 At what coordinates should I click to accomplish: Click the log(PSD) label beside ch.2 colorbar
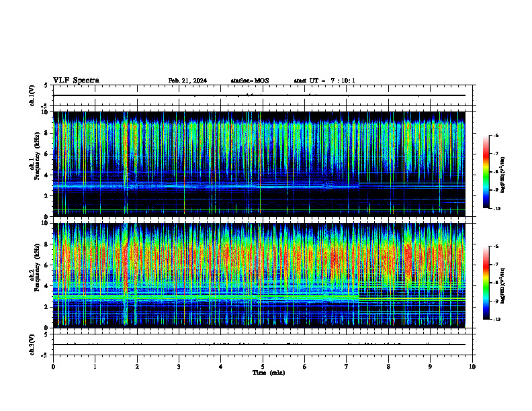click(503, 286)
